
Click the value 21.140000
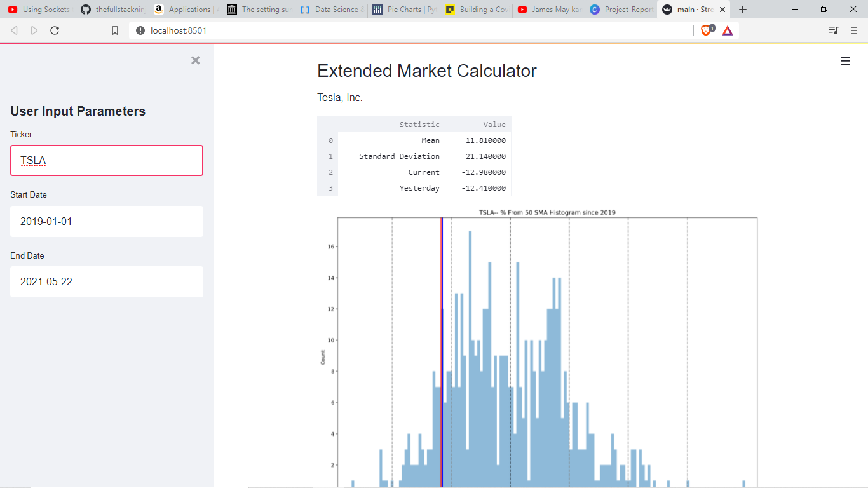tap(485, 156)
